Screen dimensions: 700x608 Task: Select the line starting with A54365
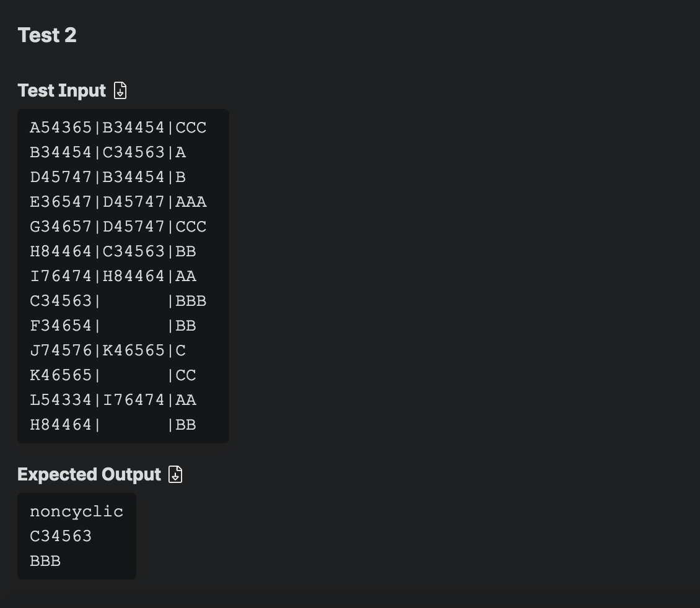coord(118,128)
